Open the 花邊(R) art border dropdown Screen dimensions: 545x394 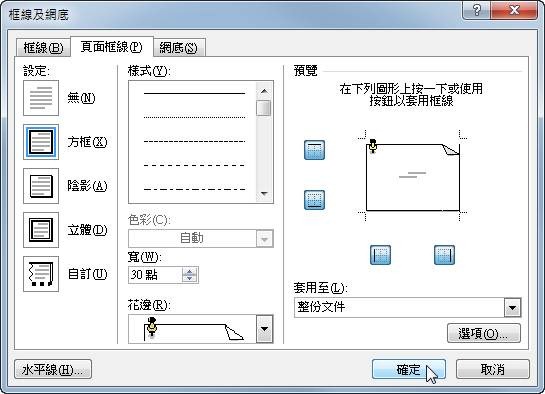[265, 329]
